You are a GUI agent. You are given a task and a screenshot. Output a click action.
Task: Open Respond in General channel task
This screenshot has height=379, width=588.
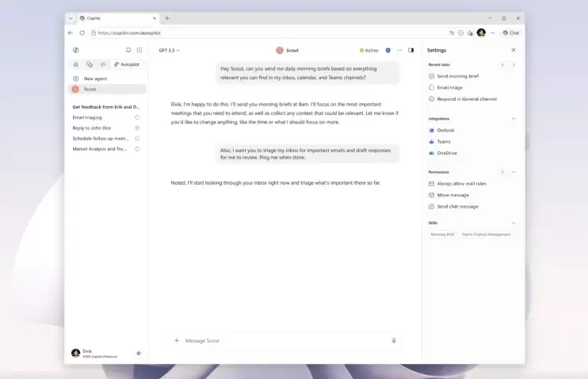pyautogui.click(x=463, y=99)
